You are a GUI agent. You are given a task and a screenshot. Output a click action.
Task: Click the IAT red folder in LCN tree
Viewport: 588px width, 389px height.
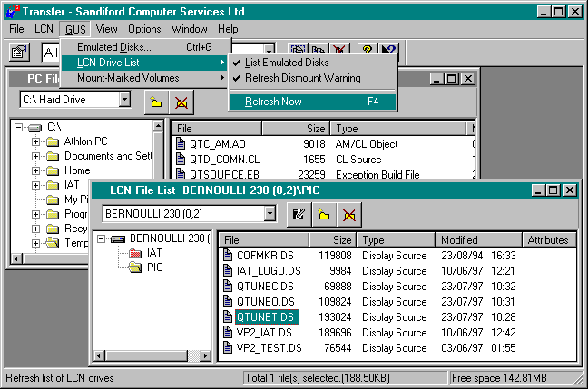(x=135, y=253)
